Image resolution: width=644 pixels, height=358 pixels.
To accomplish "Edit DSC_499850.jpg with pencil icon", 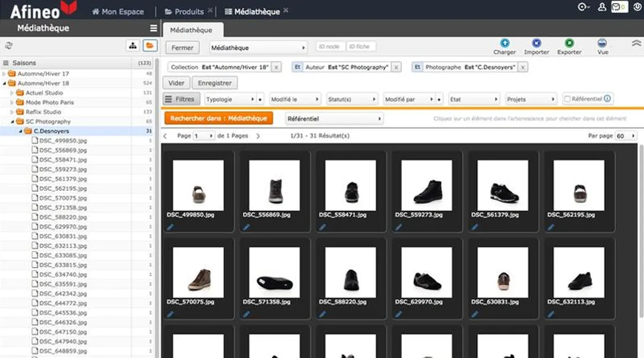I will [x=171, y=227].
